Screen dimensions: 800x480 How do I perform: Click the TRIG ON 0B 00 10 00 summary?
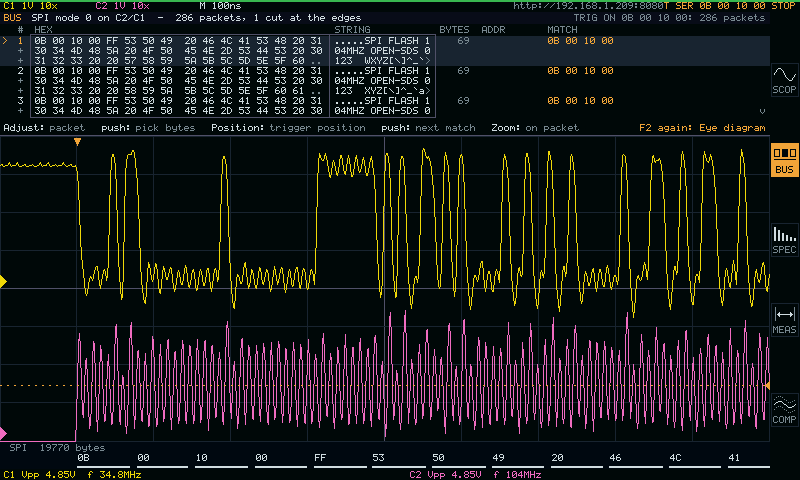point(669,18)
